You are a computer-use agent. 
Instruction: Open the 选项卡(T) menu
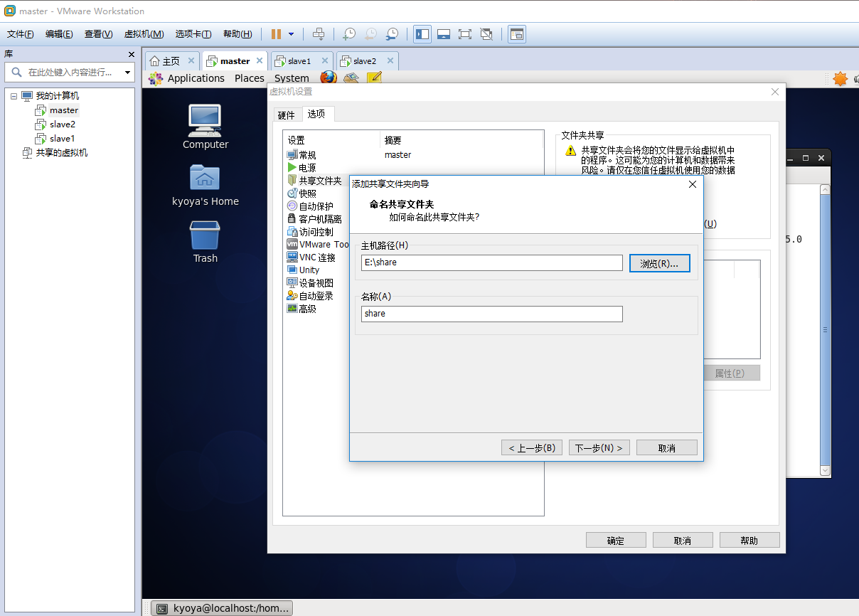coord(193,34)
